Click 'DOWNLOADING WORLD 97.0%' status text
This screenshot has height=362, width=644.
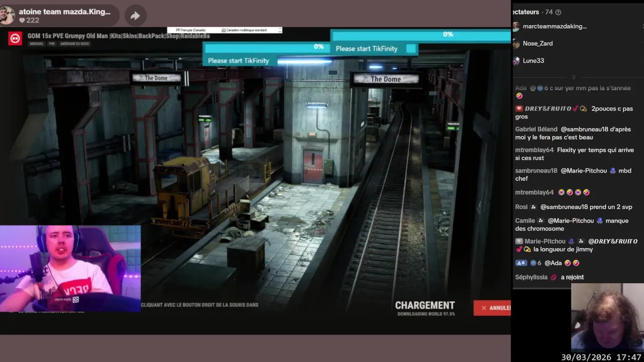(426, 314)
